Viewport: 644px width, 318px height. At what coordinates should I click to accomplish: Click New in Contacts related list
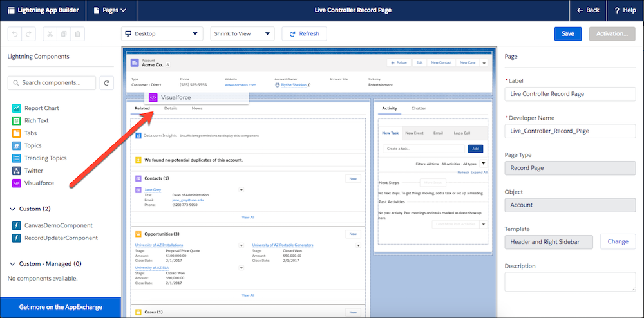(353, 178)
